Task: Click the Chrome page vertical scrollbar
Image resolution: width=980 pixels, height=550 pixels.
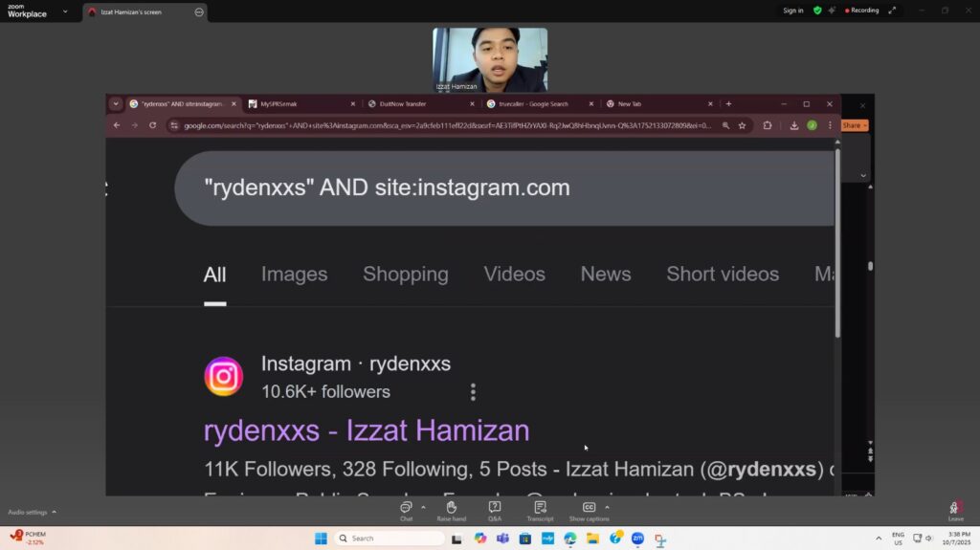Action: point(837,243)
